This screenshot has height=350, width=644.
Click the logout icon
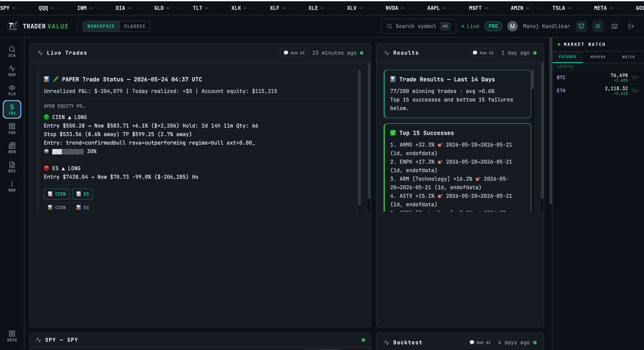[631, 26]
